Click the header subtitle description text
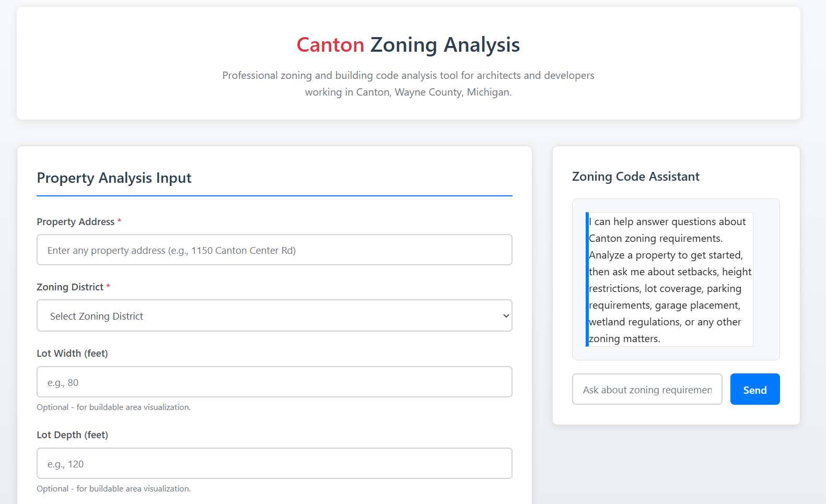 click(x=408, y=84)
